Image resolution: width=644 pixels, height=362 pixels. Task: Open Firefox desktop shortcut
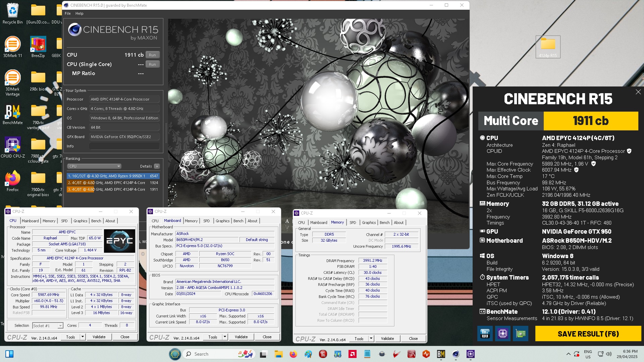point(13,181)
